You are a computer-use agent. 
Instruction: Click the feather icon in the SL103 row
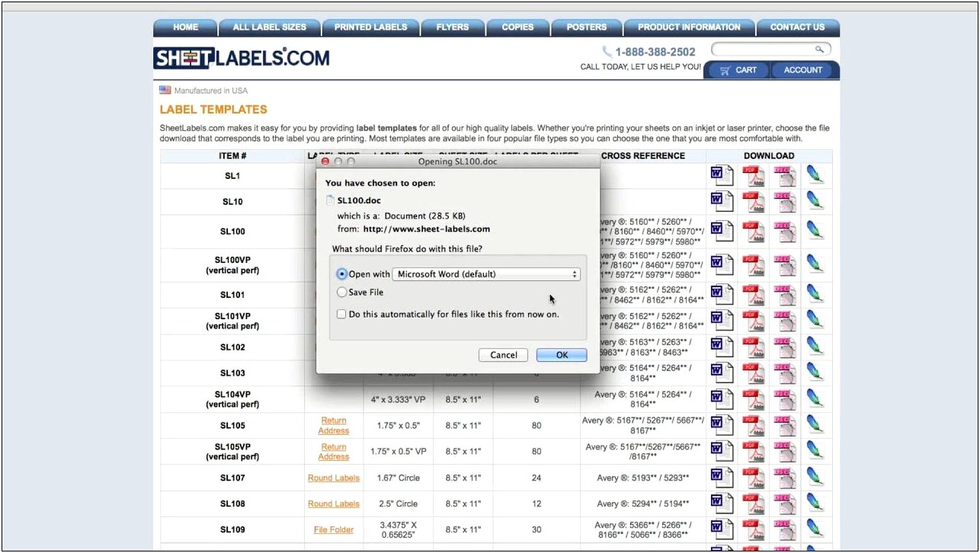815,372
